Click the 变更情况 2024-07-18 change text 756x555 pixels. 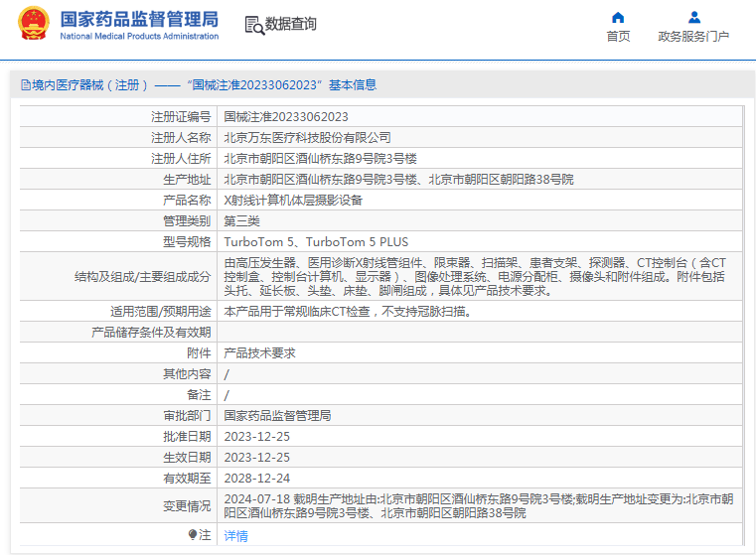pos(479,506)
